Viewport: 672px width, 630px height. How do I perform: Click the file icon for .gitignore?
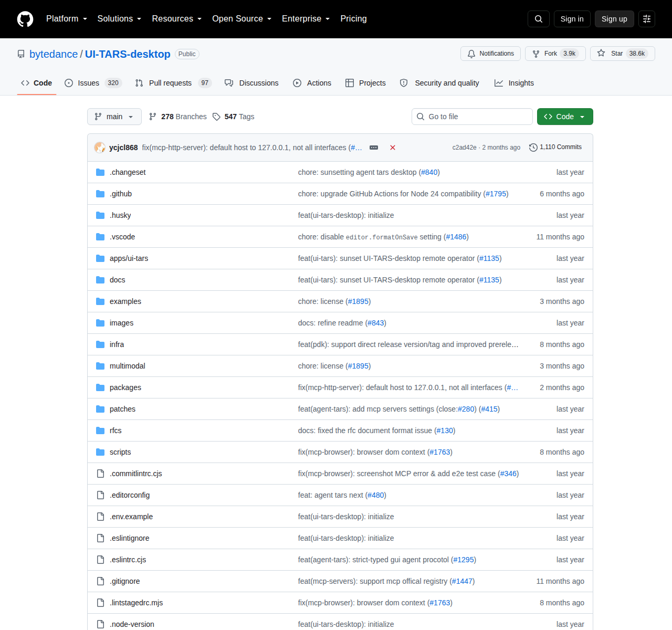pyautogui.click(x=100, y=581)
